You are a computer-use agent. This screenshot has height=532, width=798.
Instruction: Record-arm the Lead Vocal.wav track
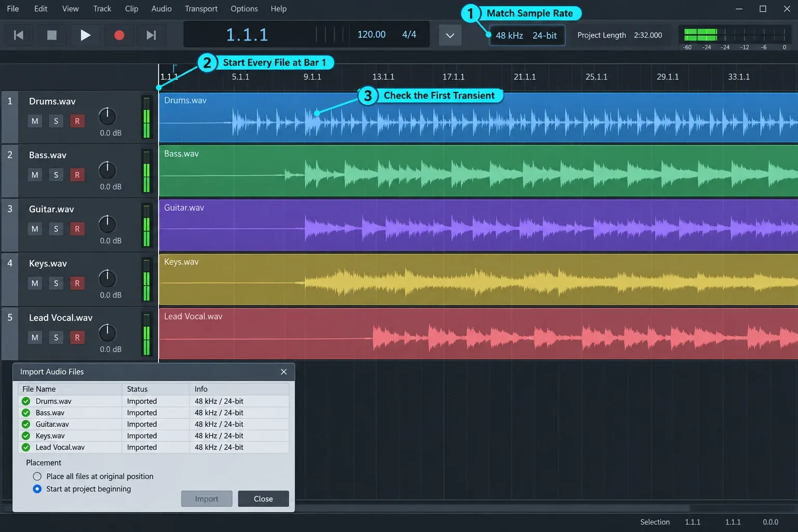pos(77,337)
